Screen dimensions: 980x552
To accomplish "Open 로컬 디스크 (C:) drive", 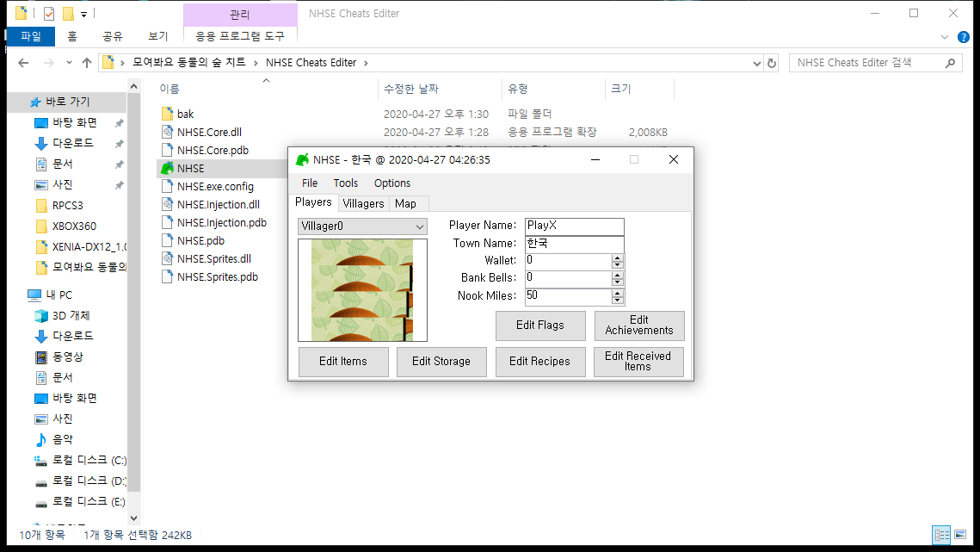I will (89, 460).
